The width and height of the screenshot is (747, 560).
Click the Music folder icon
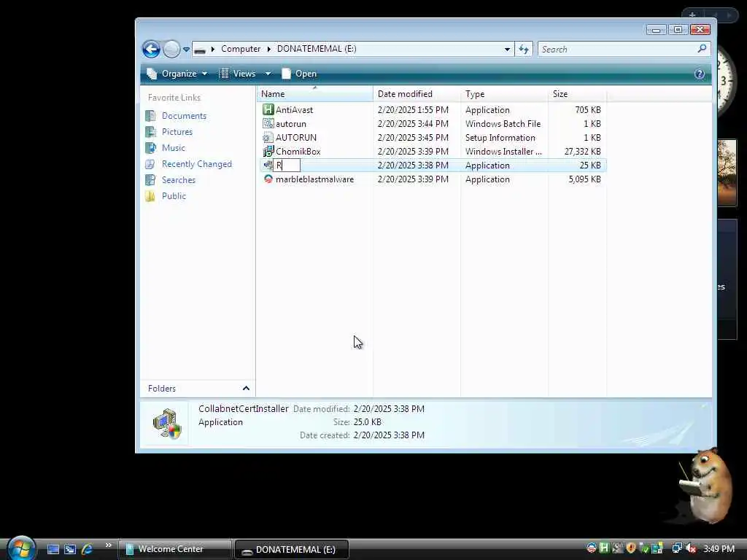(x=150, y=148)
